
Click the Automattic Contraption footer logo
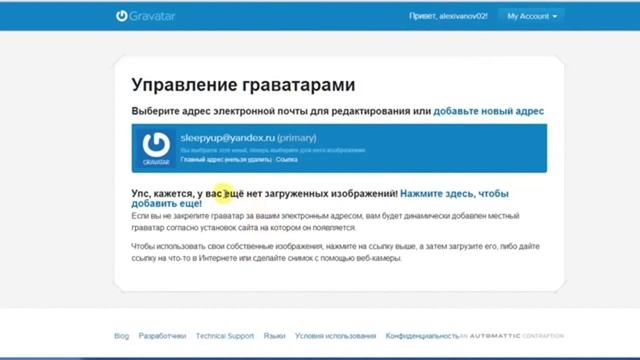pyautogui.click(x=512, y=336)
